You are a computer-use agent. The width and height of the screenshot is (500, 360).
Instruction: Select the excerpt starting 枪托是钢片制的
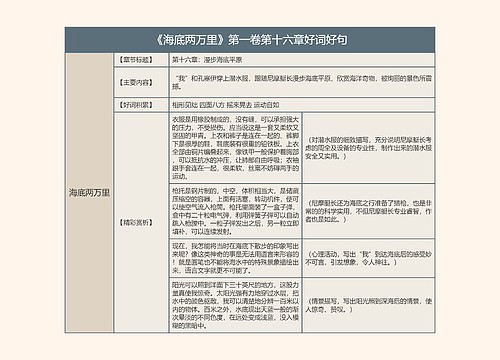click(235, 211)
